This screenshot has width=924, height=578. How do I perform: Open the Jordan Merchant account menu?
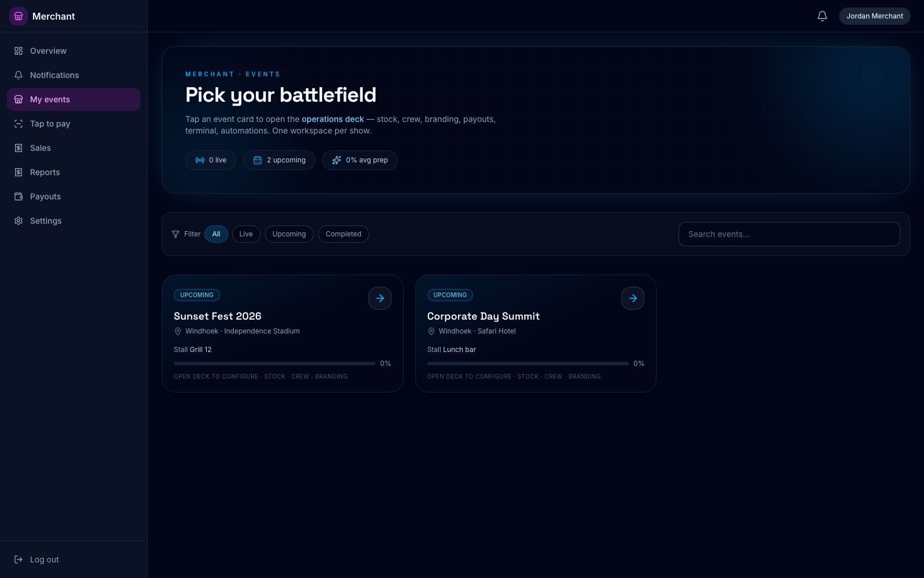click(874, 16)
